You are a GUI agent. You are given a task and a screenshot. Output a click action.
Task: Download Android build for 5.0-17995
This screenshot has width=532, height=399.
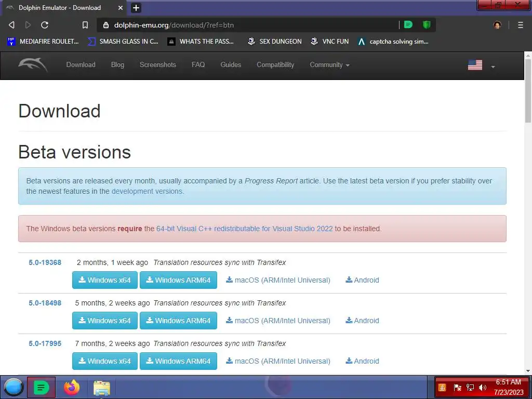(x=362, y=361)
